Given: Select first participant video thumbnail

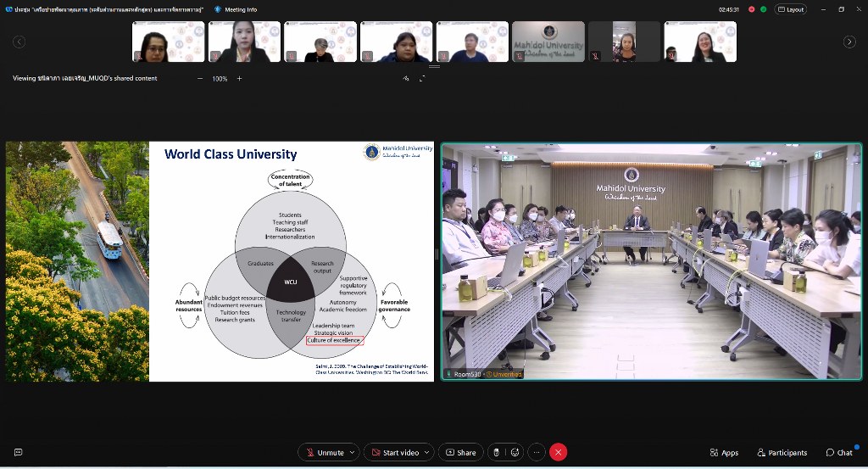Looking at the screenshot, I should [x=169, y=42].
